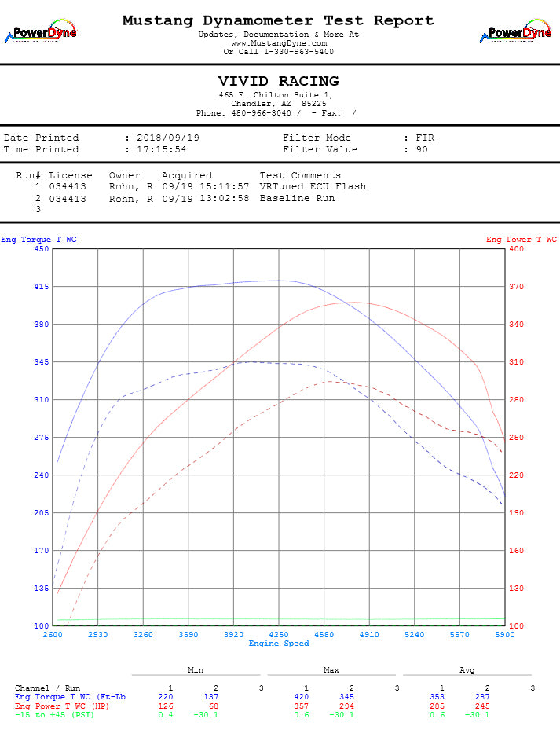The image size is (560, 737).
Task: Click the 'Engine Speed' axis title
Action: [279, 643]
